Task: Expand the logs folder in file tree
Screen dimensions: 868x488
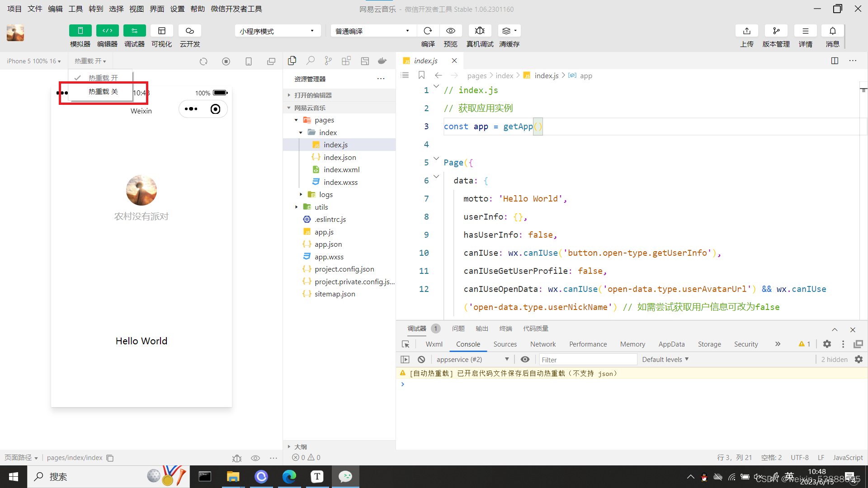Action: (325, 195)
